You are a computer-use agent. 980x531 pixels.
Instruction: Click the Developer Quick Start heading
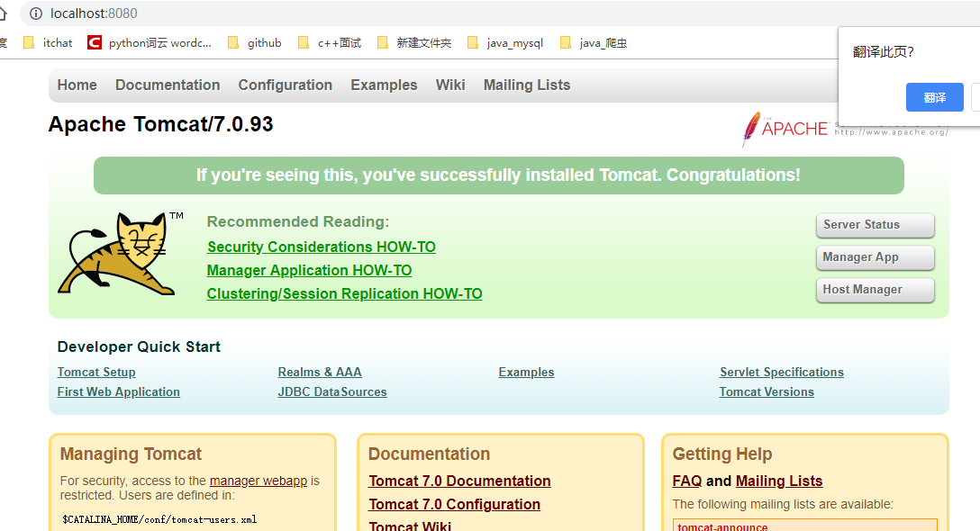click(139, 346)
